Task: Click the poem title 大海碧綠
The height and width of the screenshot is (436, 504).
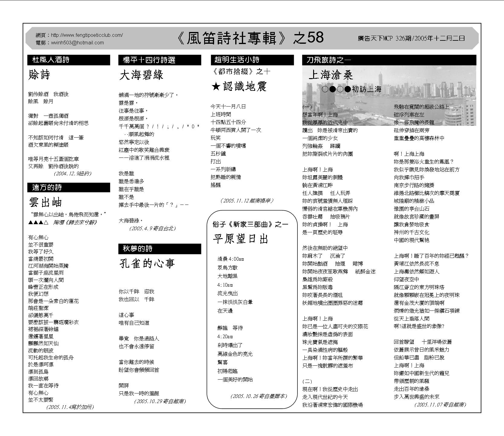Action: (141, 75)
